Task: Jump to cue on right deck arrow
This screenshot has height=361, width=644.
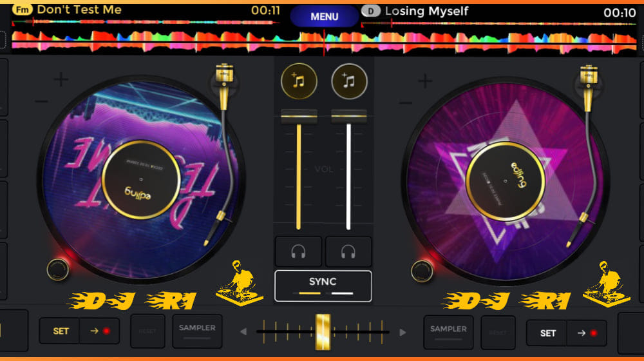Action: [x=587, y=333]
